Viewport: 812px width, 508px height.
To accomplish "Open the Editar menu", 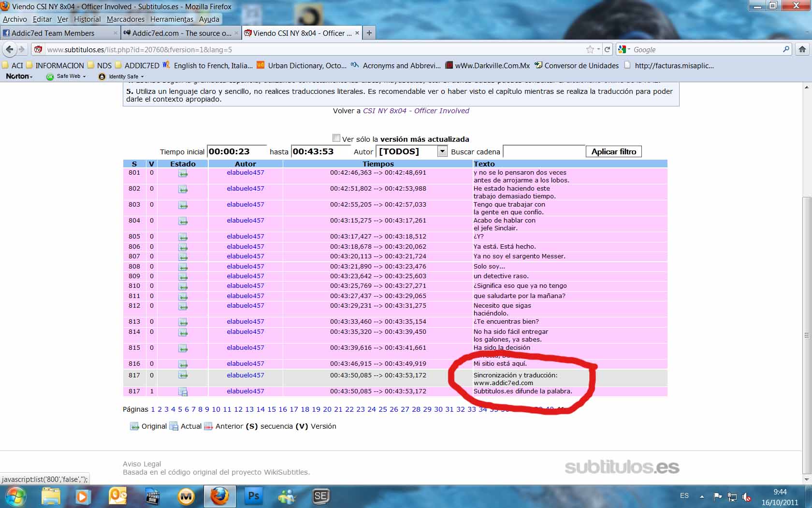I will (x=42, y=19).
